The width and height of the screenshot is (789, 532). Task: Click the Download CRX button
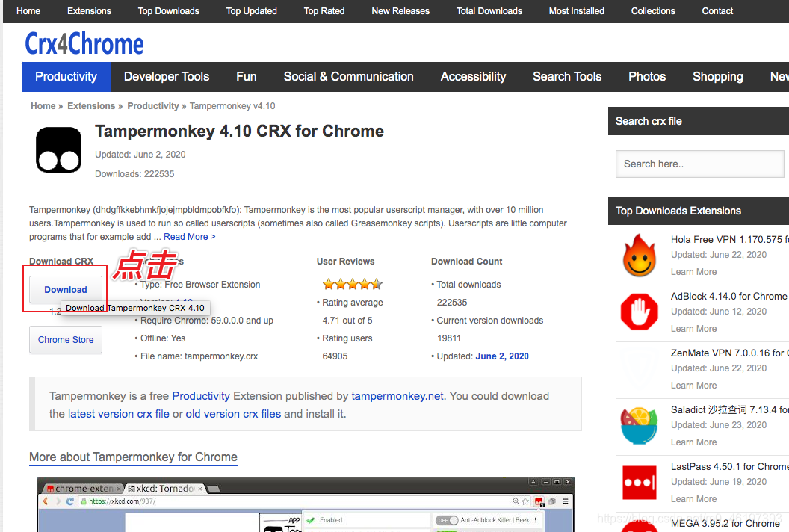pyautogui.click(x=66, y=289)
